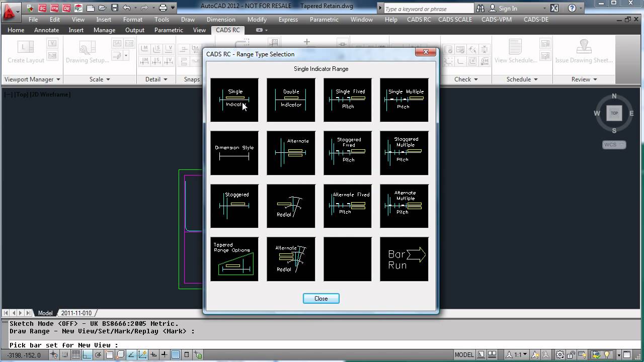Open the File menu
The height and width of the screenshot is (362, 644).
[33, 20]
